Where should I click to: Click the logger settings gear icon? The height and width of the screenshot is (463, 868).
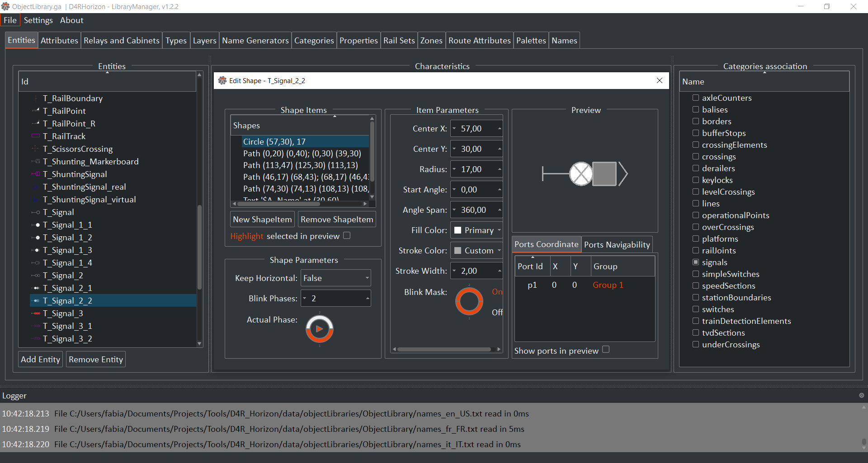861,395
